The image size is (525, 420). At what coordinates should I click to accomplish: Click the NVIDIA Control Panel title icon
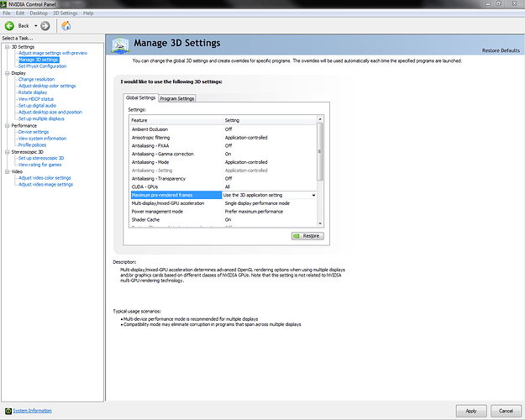3,4
